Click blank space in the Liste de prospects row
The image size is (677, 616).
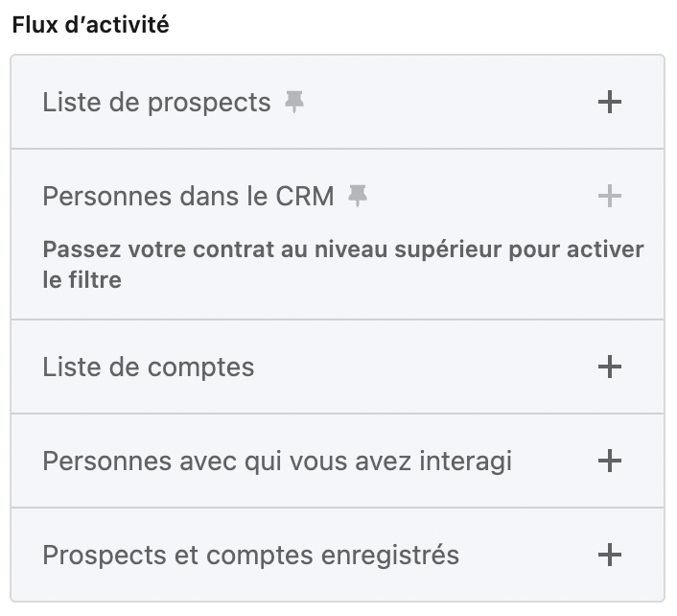pos(449,102)
